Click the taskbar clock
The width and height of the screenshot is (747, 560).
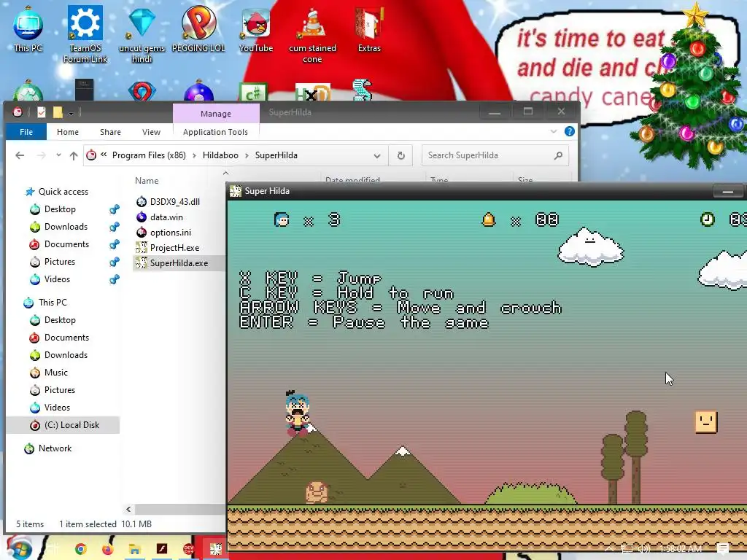tap(681, 549)
